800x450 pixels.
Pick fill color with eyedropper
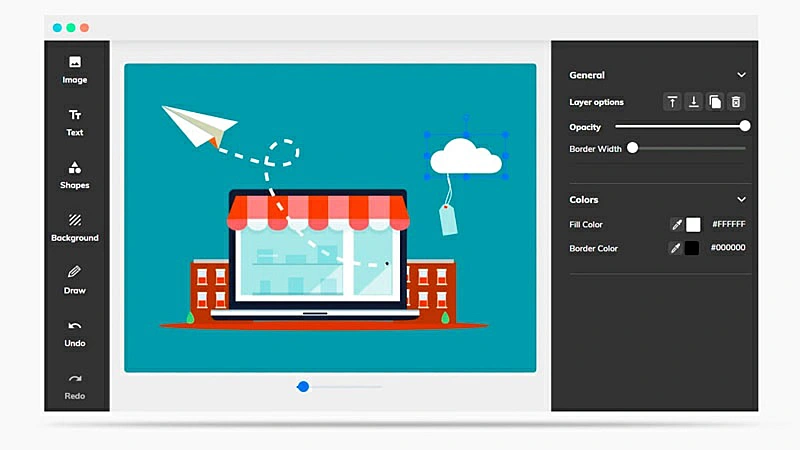pos(677,225)
